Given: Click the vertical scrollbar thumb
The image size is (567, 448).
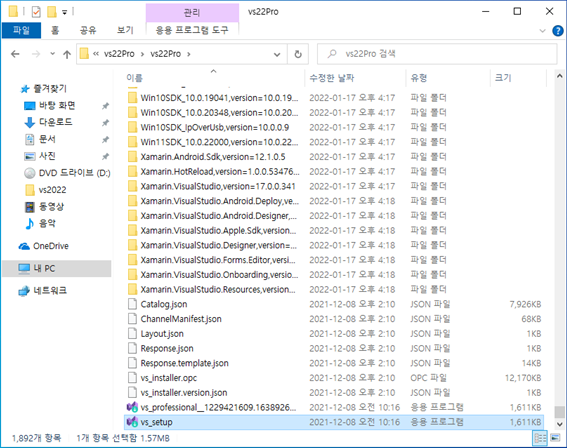Looking at the screenshot, I should 559,412.
